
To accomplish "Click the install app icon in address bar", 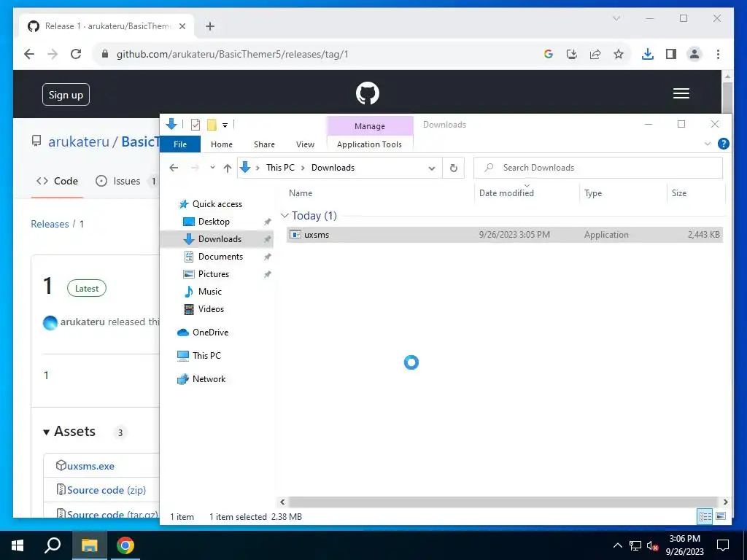I will 572,54.
